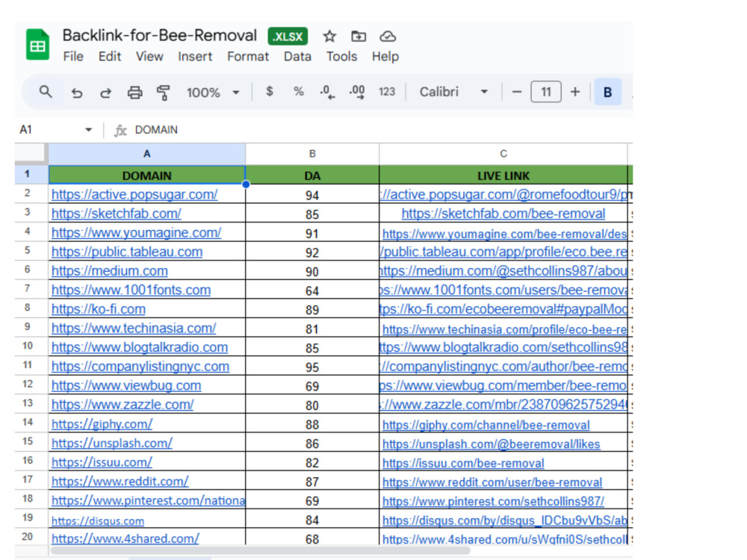The width and height of the screenshot is (747, 560).
Task: Select row 20 header
Action: pos(27,537)
